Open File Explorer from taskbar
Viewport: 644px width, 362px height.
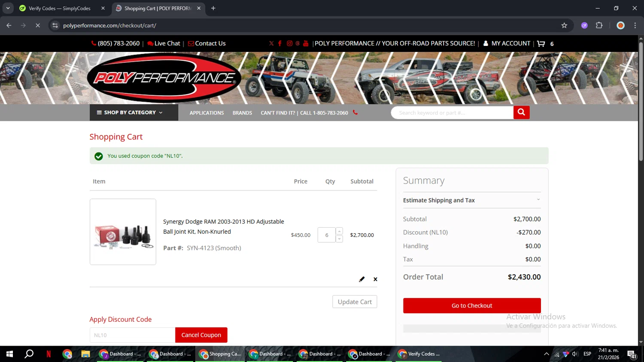coord(85,354)
